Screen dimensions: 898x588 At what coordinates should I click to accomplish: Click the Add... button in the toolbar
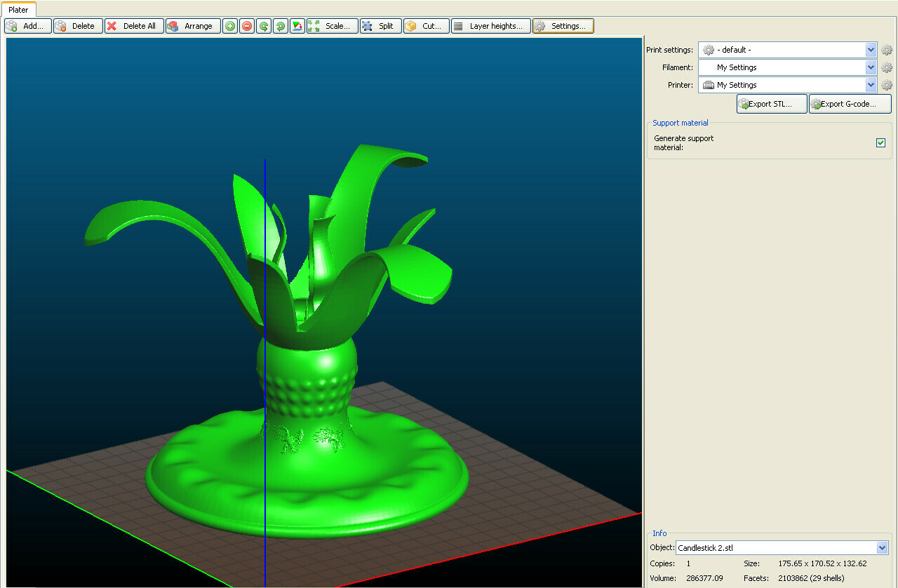click(28, 26)
